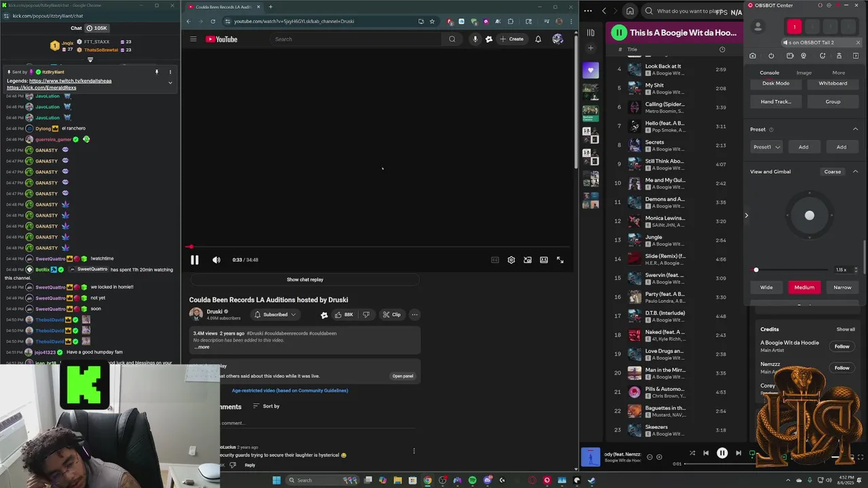Open the YouTube hamburger guide menu
Screen dimensions: 868x488
(193, 39)
